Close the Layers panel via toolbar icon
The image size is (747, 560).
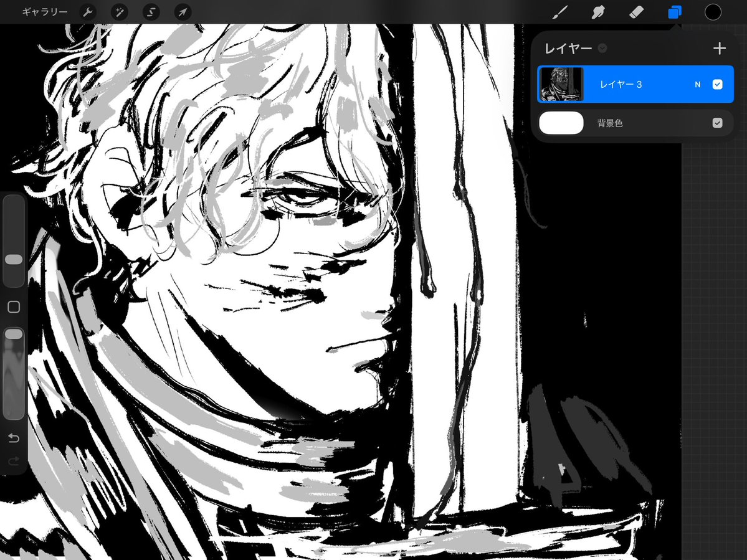(x=675, y=12)
